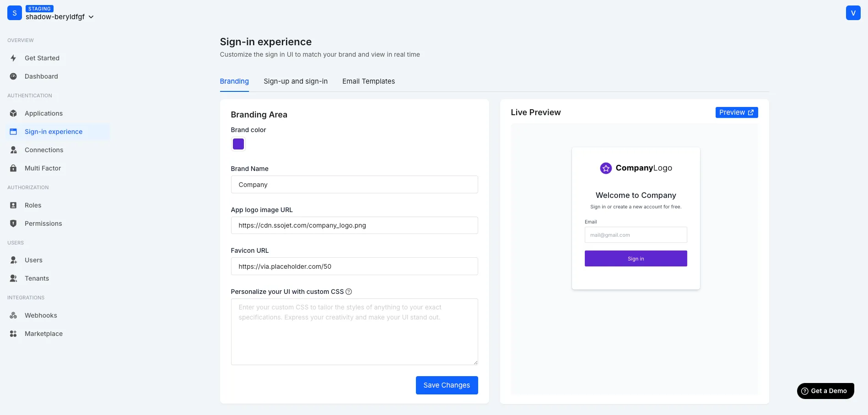
Task: Click the Save Changes button
Action: [x=447, y=385]
